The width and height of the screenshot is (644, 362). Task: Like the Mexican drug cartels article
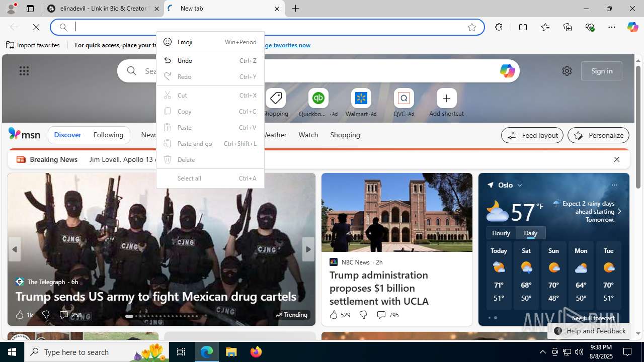pyautogui.click(x=24, y=315)
